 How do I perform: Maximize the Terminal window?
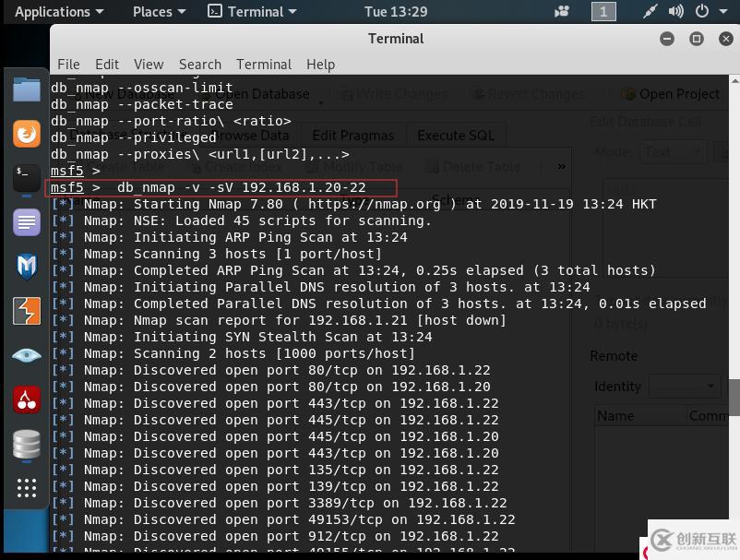(x=697, y=39)
